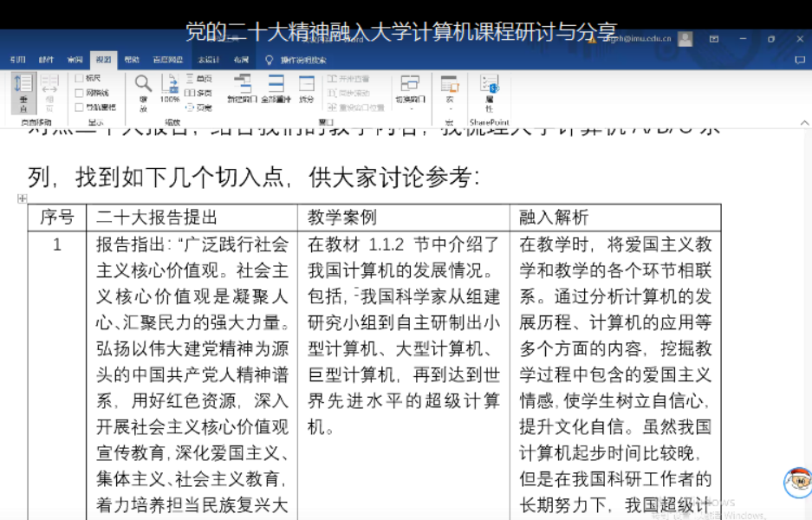The width and height of the screenshot is (812, 520).
Task: Check the Navigation Pane checkbox
Action: point(80,107)
